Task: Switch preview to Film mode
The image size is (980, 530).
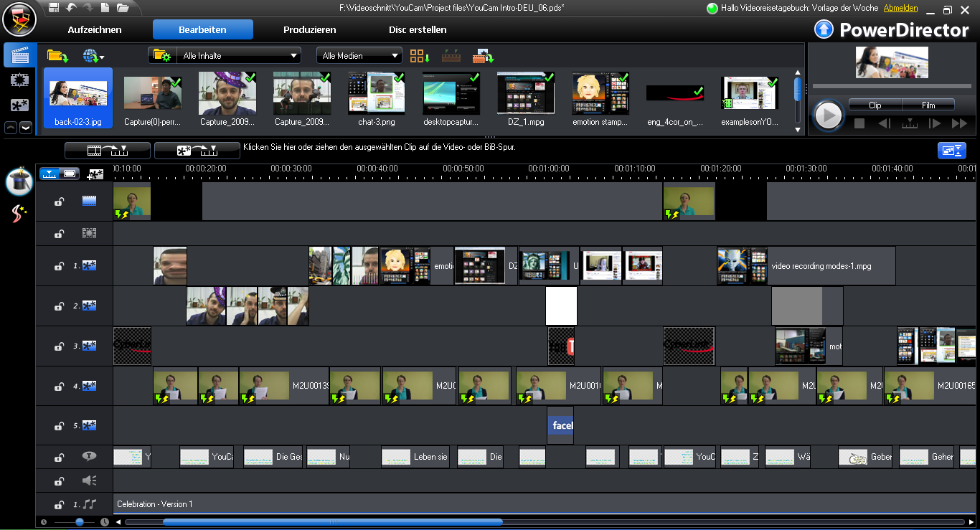Action: (928, 104)
